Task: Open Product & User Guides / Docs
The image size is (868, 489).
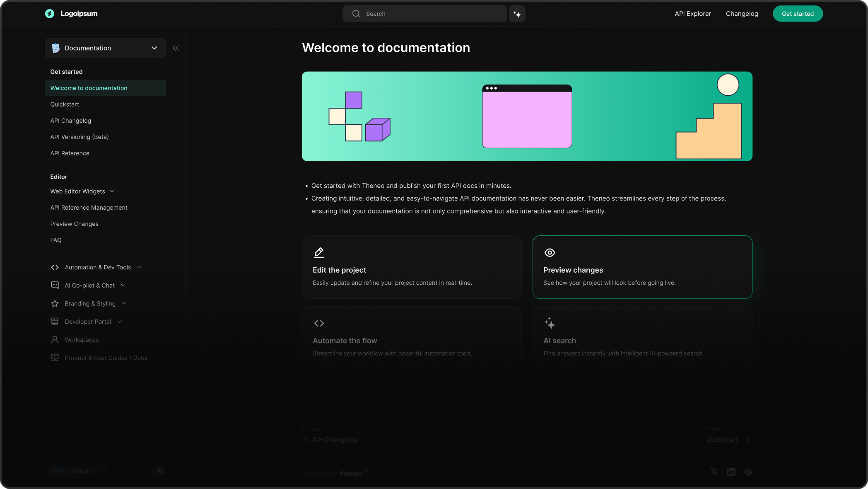Action: pos(106,358)
